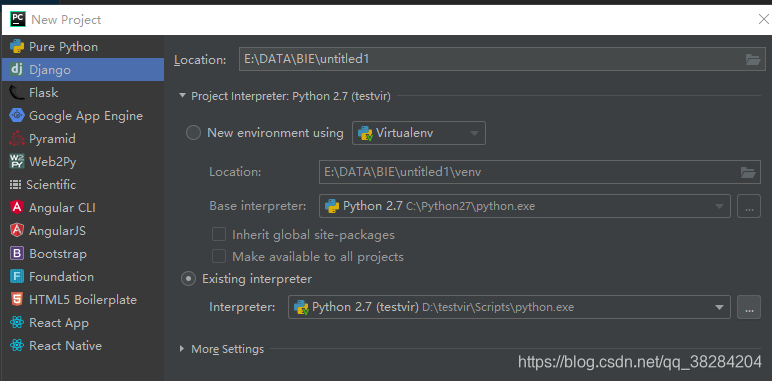Click the Flask project type icon
The image size is (772, 381).
[17, 93]
